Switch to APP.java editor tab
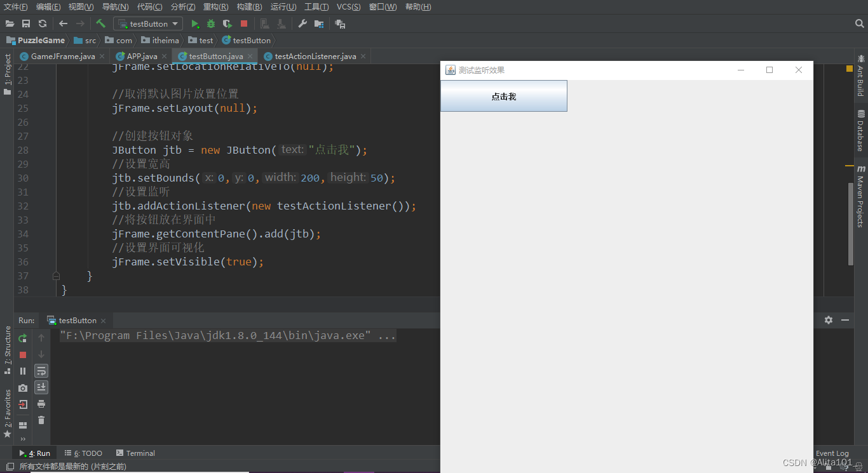868x473 pixels. pyautogui.click(x=142, y=56)
